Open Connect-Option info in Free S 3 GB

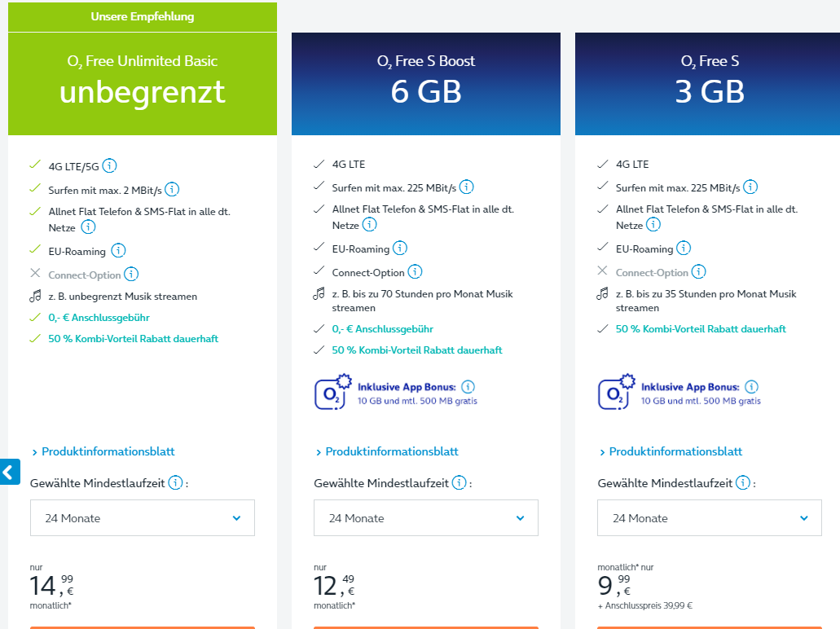(698, 271)
